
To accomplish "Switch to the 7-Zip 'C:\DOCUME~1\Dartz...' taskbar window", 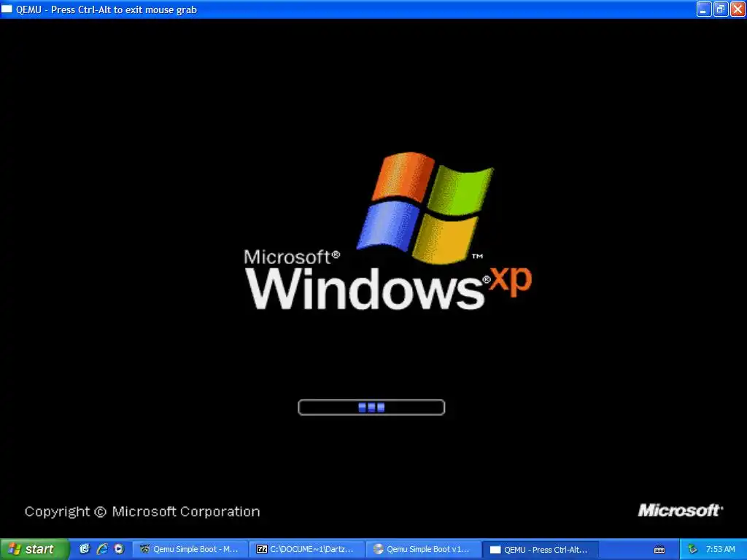I will pos(306,550).
